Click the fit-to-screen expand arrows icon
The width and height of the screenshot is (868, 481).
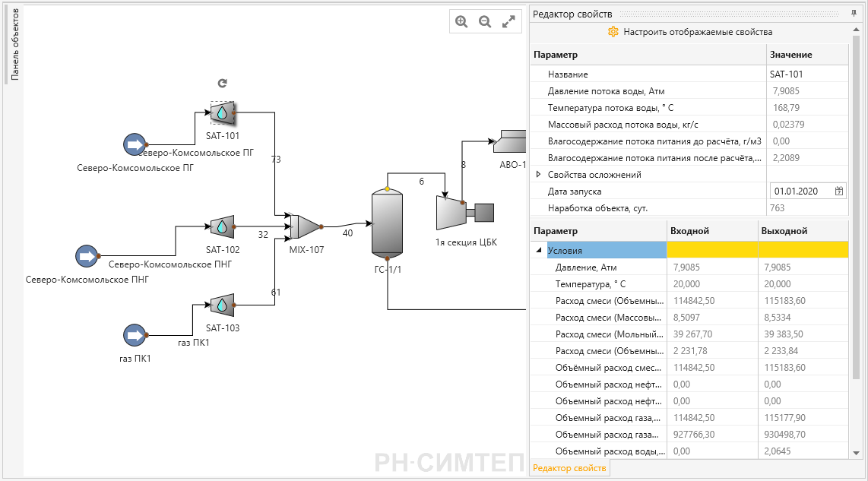(x=508, y=21)
